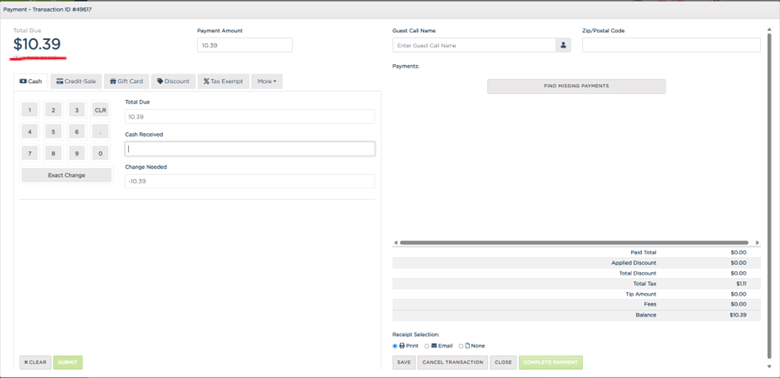The width and height of the screenshot is (780, 378).
Task: Click the vertical scrollbar down arrow
Action: pyautogui.click(x=770, y=367)
